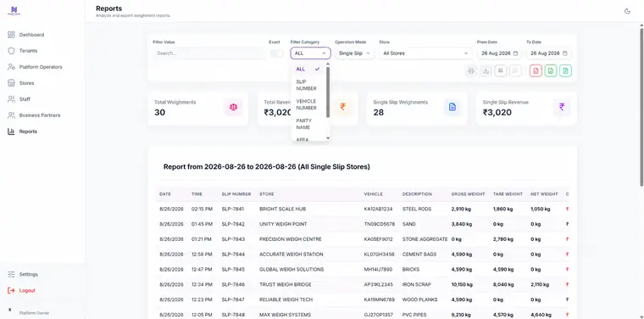644x319 pixels.
Task: Click the blue document icon on Single Slip Weighments
Action: pyautogui.click(x=452, y=107)
